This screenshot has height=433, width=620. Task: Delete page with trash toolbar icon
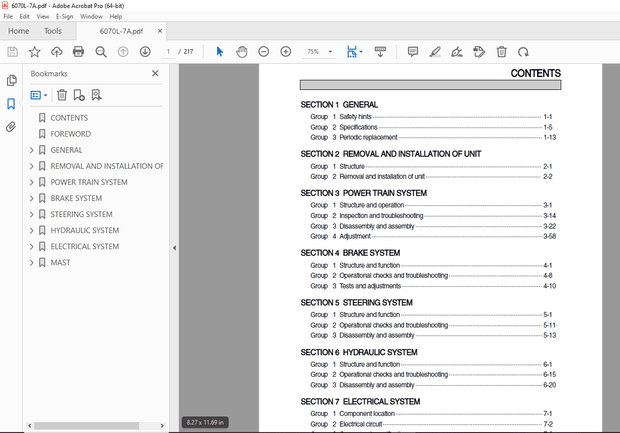point(501,52)
